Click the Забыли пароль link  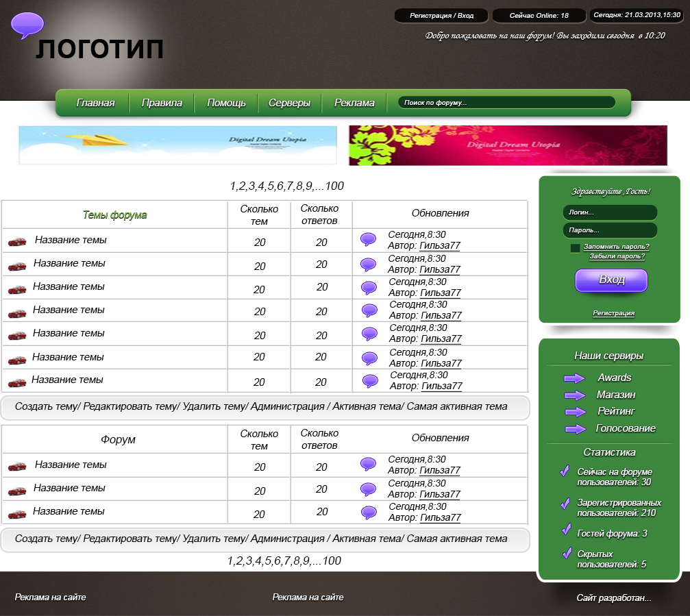(617, 257)
